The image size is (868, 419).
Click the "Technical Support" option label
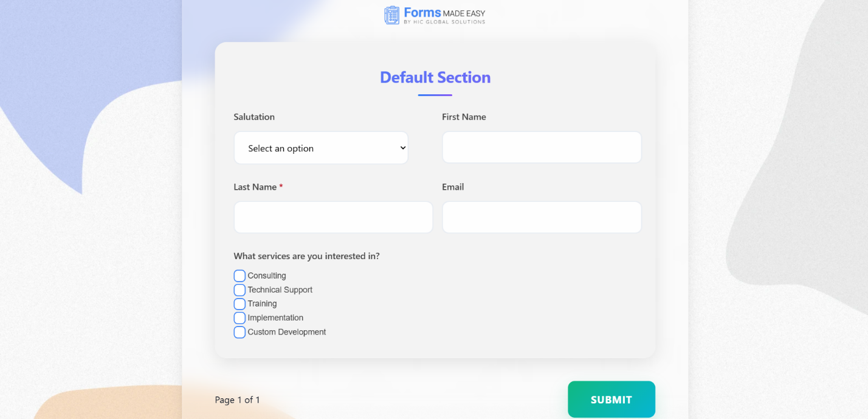pos(280,290)
